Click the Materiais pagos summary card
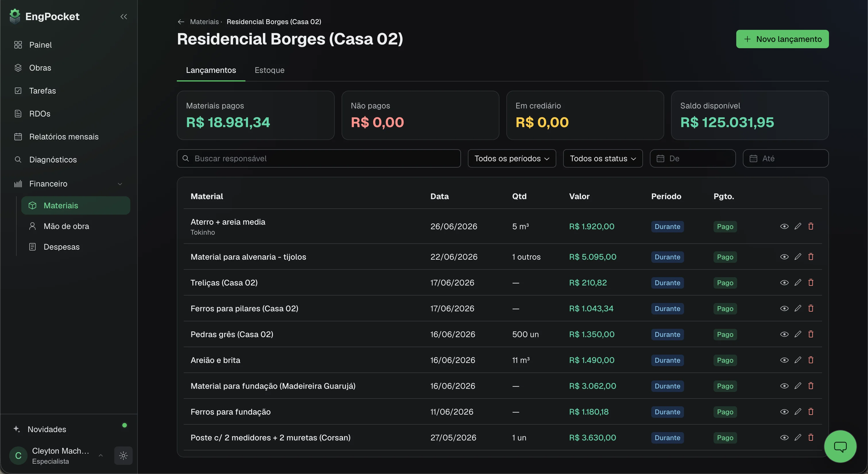Viewport: 868px width, 474px height. 255,115
